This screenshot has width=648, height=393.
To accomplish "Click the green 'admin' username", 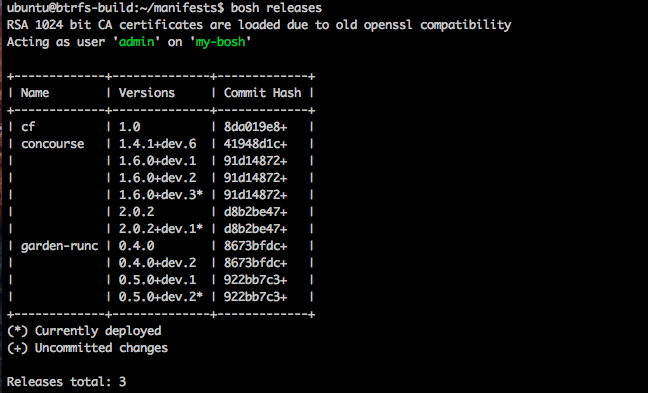I will [x=136, y=42].
